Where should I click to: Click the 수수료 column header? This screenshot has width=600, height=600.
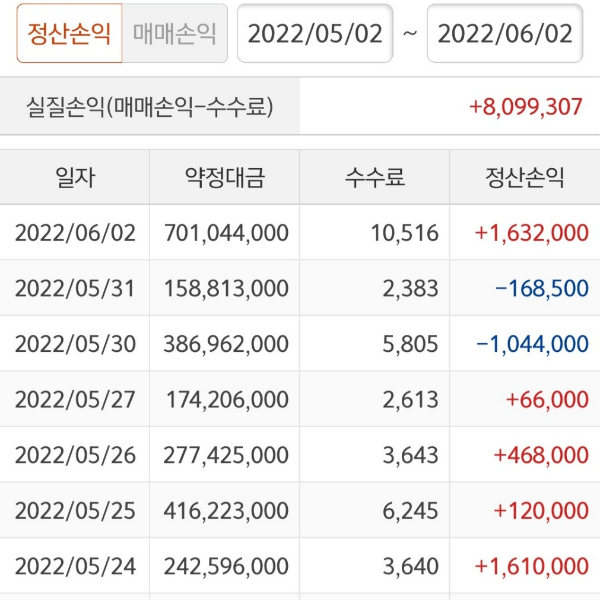pos(375,178)
